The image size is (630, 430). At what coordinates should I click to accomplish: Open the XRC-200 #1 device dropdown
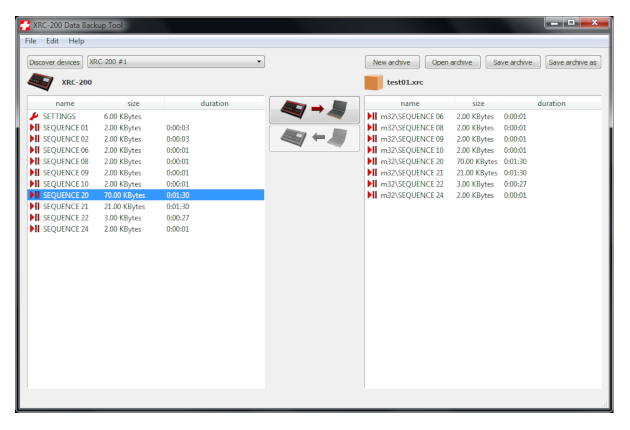[x=175, y=62]
